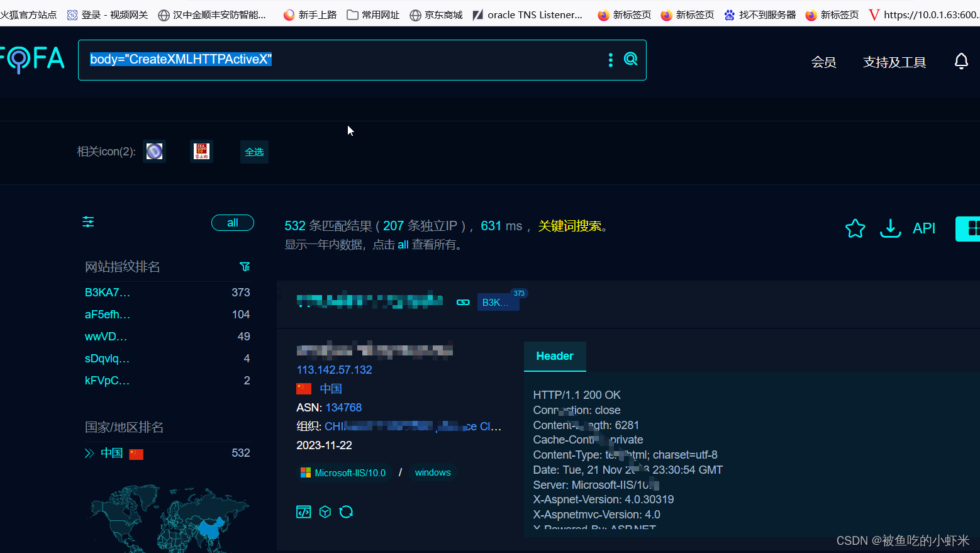Click inside the FOFA search input field

point(346,60)
